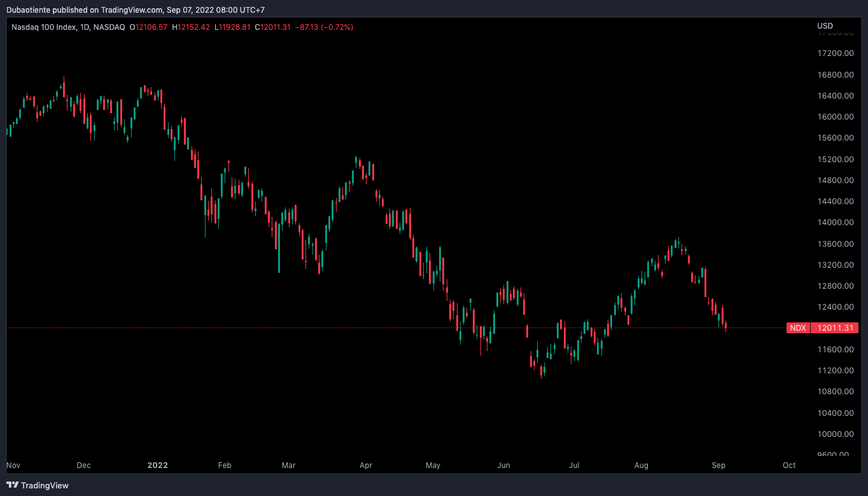Click the 17200.00 price axis label
Image resolution: width=868 pixels, height=496 pixels.
coord(836,53)
